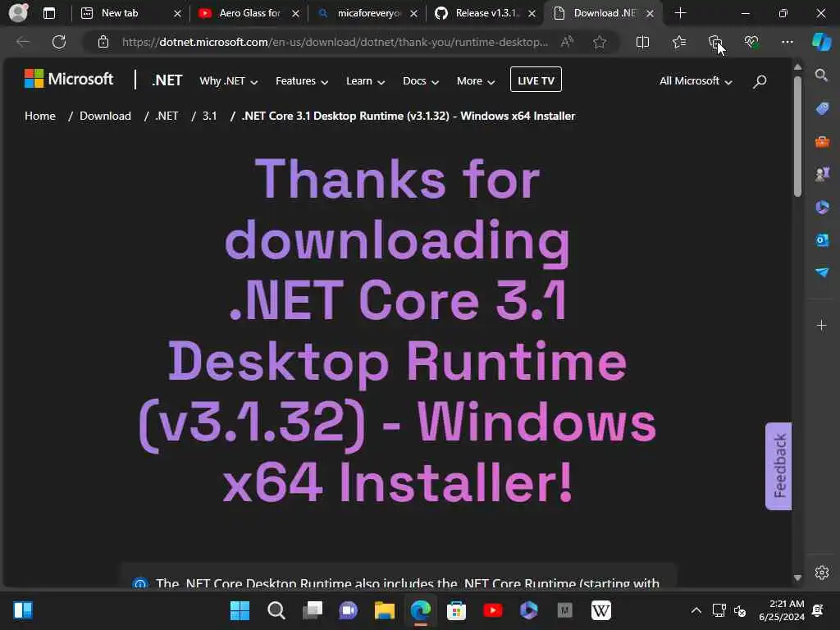Open Copilot icon in Edge
Image resolution: width=840 pixels, height=630 pixels.
[x=821, y=42]
